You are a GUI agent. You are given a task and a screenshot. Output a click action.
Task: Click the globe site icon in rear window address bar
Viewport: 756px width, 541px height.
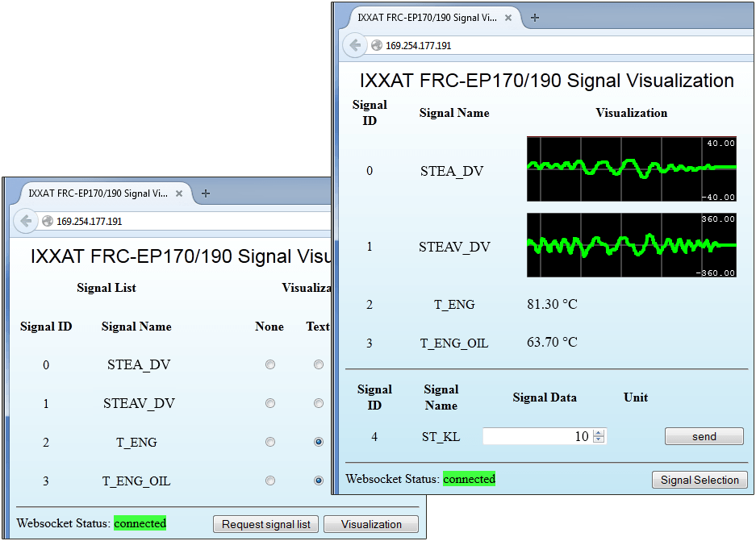(x=48, y=221)
